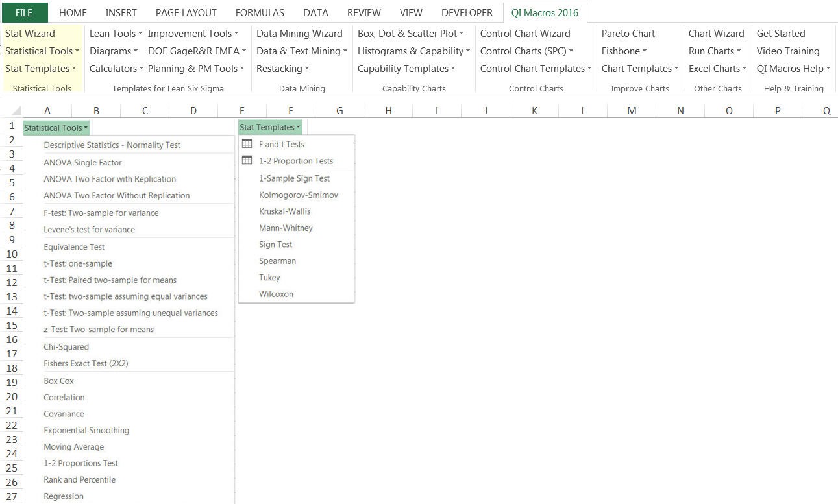Open the QI Macros Help dropdown
Viewport: 838px width, 504px height.
[x=793, y=68]
